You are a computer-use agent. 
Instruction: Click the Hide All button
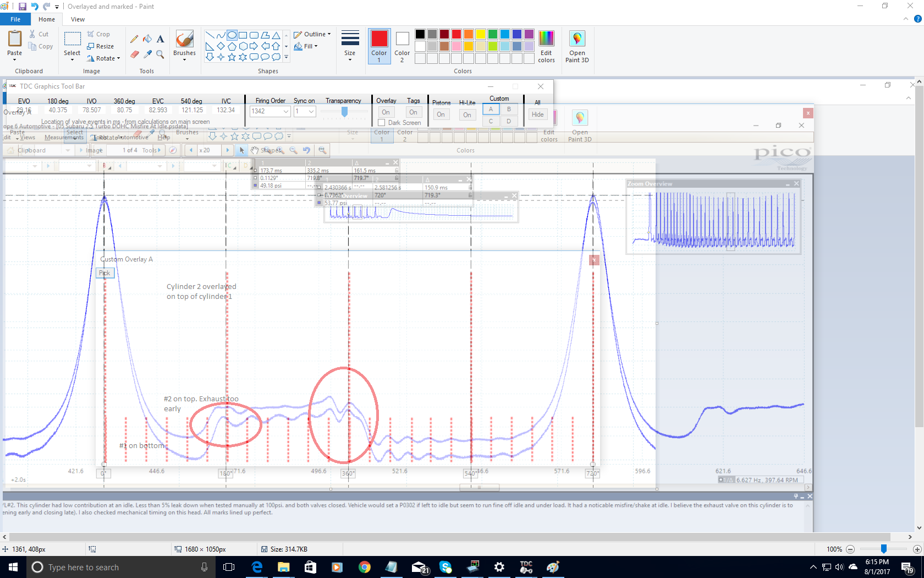click(537, 114)
